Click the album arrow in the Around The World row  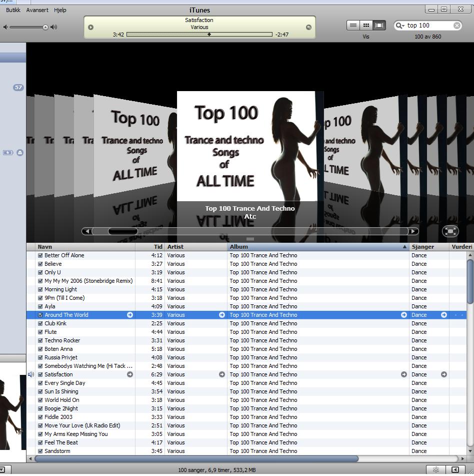point(404,315)
